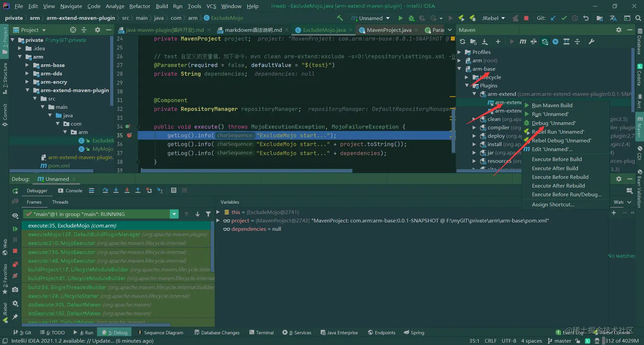Image resolution: width=644 pixels, height=345 pixels.
Task: Toggle frames filter funnel icon
Action: coord(208,214)
